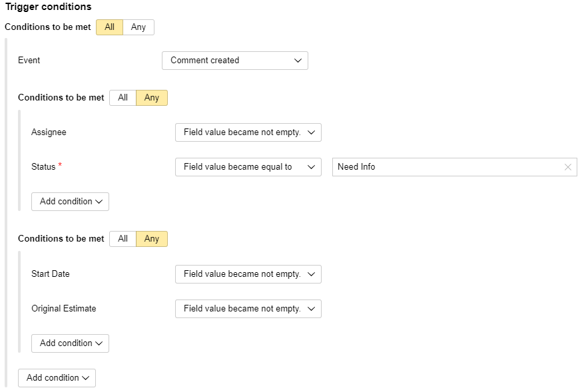Open the Event Comment created dropdown

[x=235, y=61]
